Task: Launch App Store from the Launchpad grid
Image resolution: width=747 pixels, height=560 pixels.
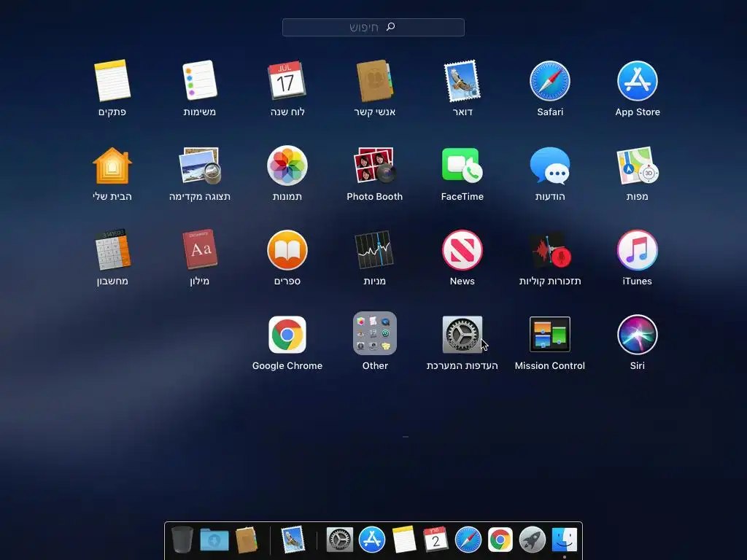Action: pyautogui.click(x=638, y=80)
